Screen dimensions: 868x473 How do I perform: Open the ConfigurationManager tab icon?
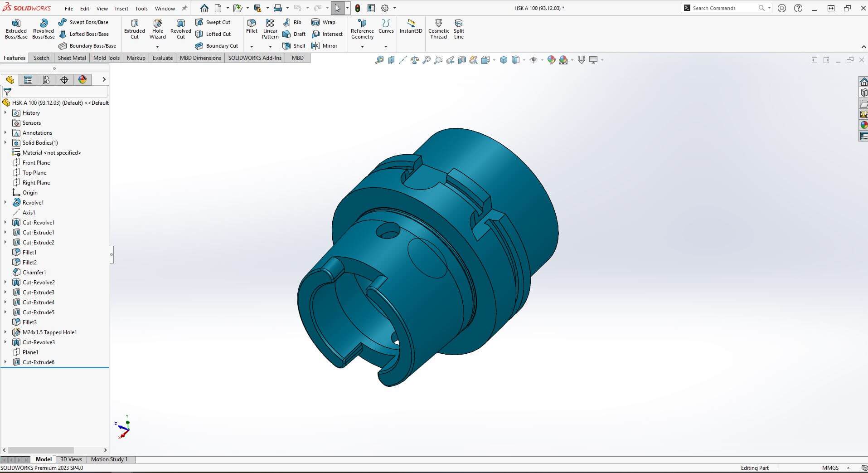46,80
